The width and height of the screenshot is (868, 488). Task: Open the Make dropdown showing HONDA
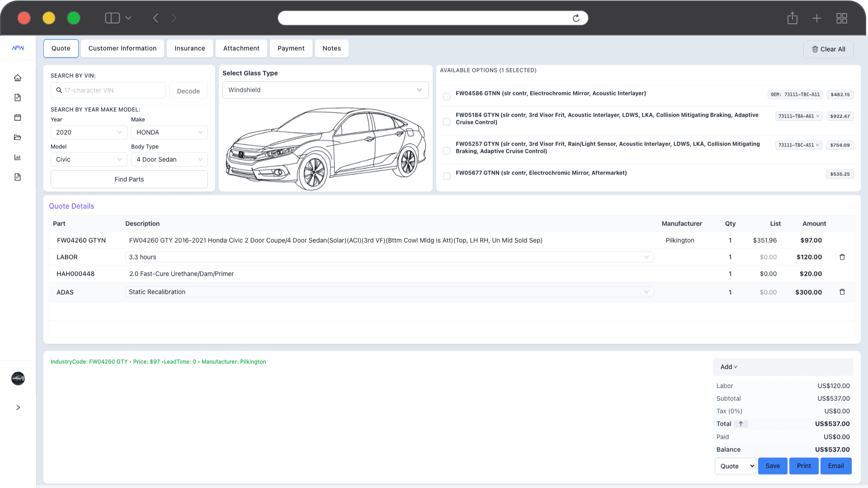click(169, 132)
